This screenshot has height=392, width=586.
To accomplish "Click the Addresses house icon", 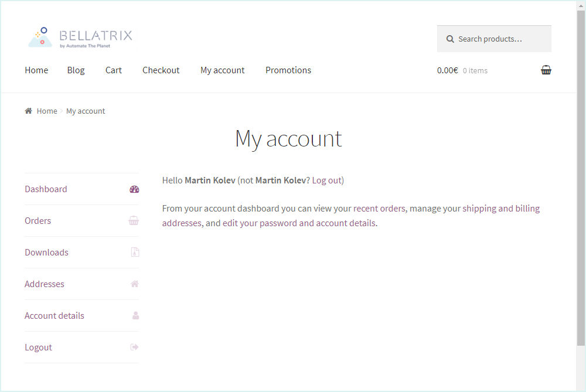I will 135,284.
